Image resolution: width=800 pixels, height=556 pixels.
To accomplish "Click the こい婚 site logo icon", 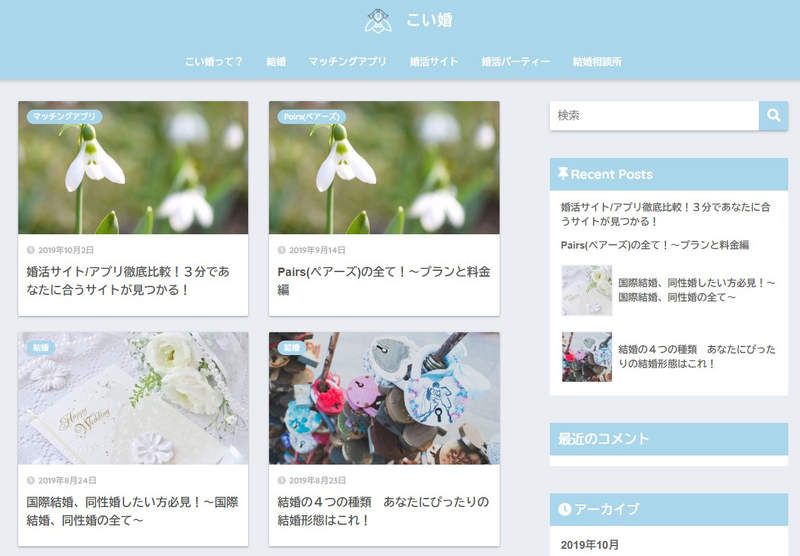I will pos(377,20).
